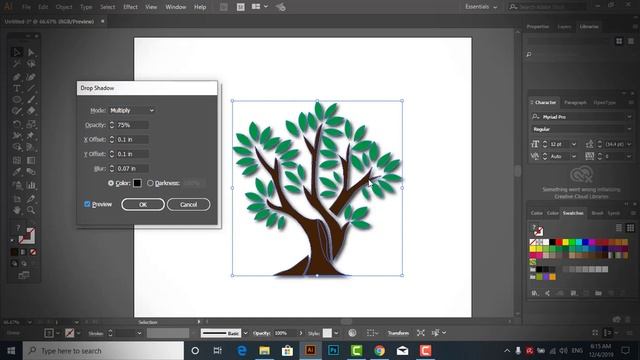The image size is (640, 360).
Task: Switch Libraries panel to grid view
Action: point(619,41)
